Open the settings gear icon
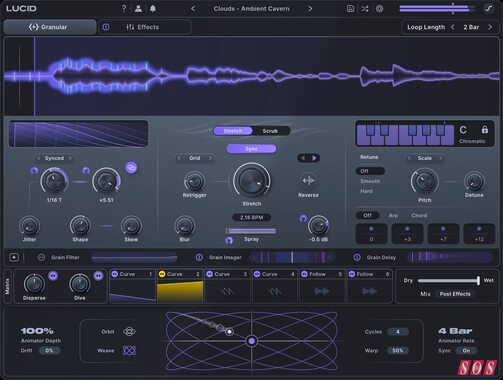The width and height of the screenshot is (503, 380). tap(379, 9)
